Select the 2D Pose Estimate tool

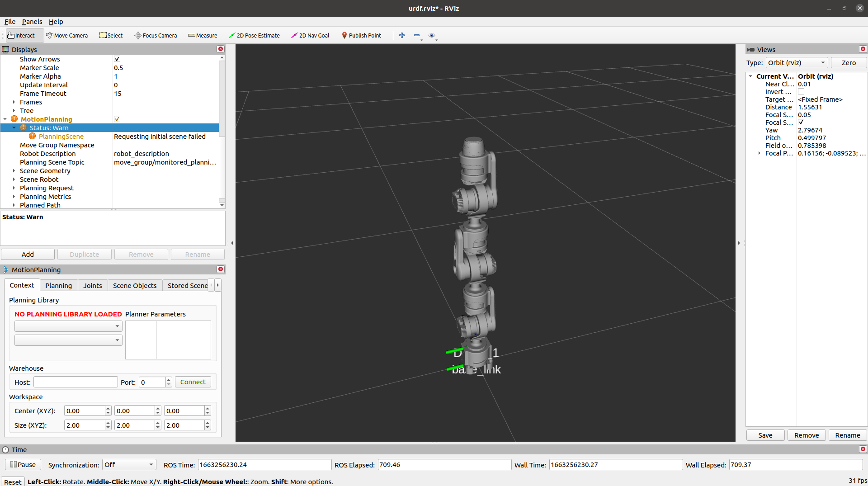pyautogui.click(x=255, y=35)
